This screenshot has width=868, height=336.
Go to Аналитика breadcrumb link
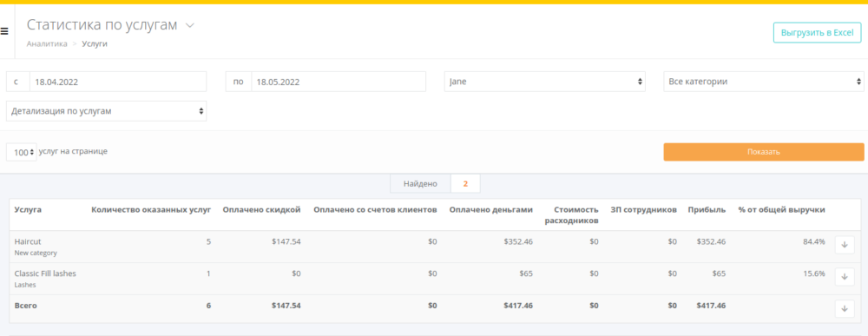click(47, 43)
